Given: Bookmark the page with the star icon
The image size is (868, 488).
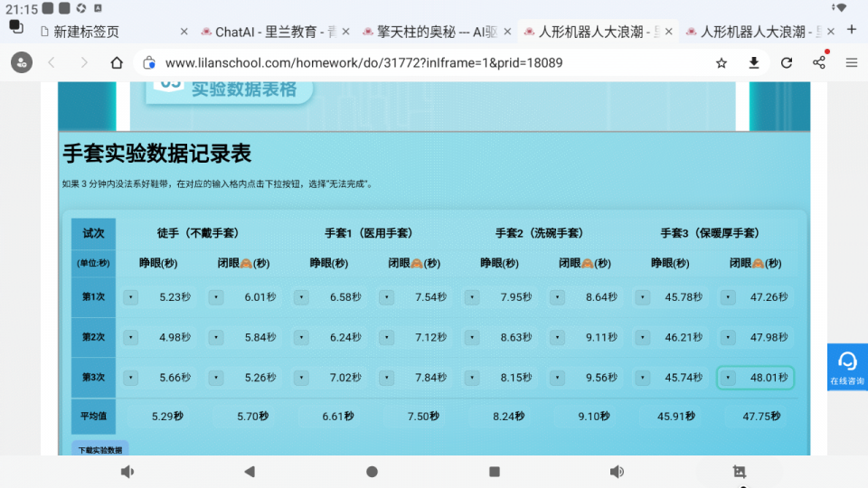Looking at the screenshot, I should coord(721,63).
